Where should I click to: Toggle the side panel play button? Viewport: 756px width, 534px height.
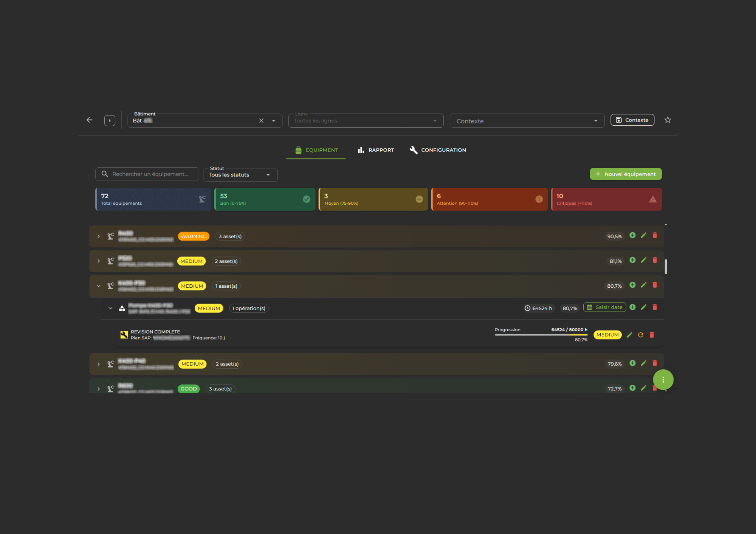[110, 120]
